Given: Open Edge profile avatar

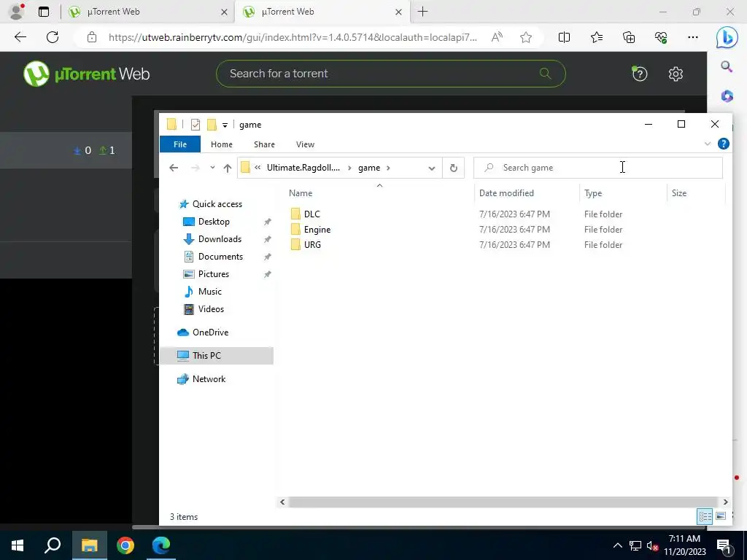Looking at the screenshot, I should click(x=17, y=12).
